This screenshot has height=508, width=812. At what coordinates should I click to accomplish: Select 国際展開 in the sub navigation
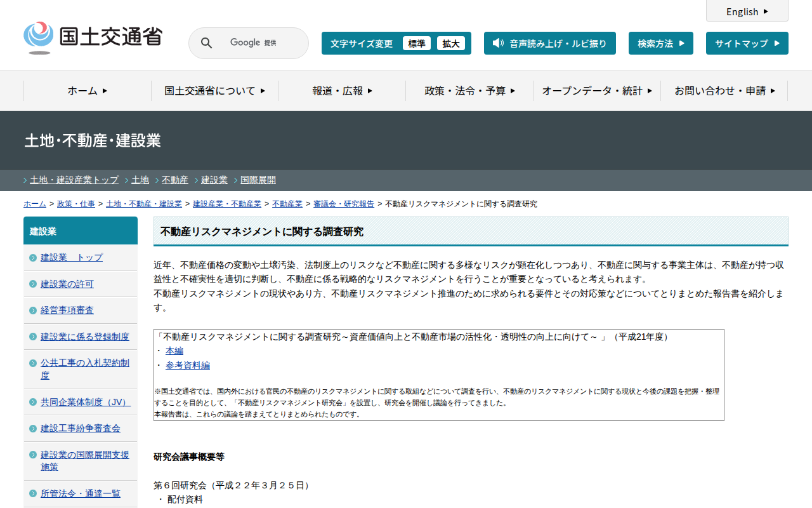click(x=258, y=180)
